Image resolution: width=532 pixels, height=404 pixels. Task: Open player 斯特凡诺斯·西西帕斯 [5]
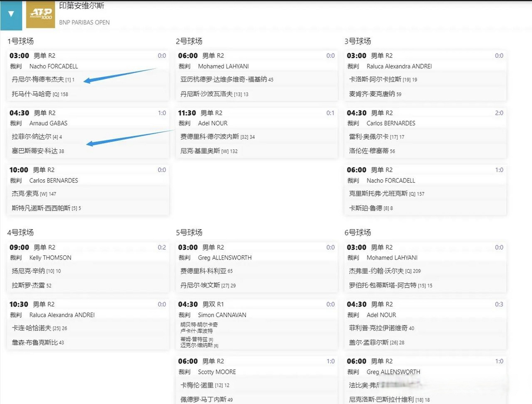[x=46, y=208]
